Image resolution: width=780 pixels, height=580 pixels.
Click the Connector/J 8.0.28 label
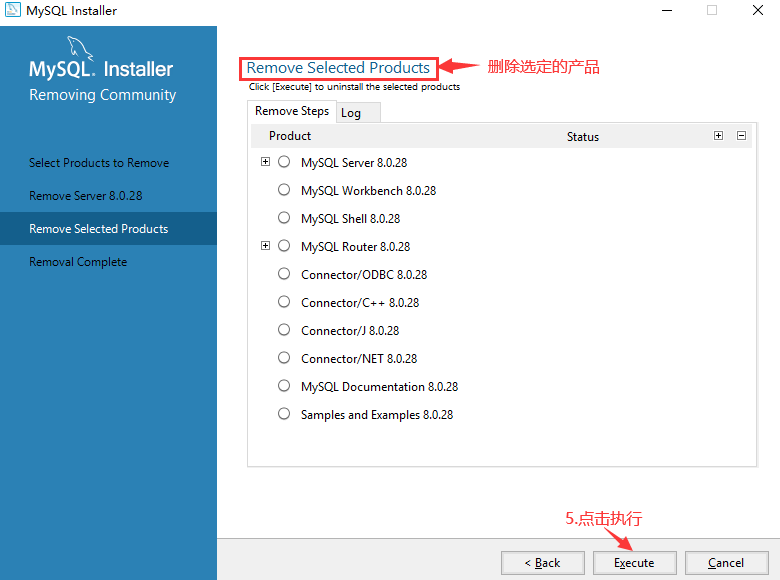coord(350,331)
